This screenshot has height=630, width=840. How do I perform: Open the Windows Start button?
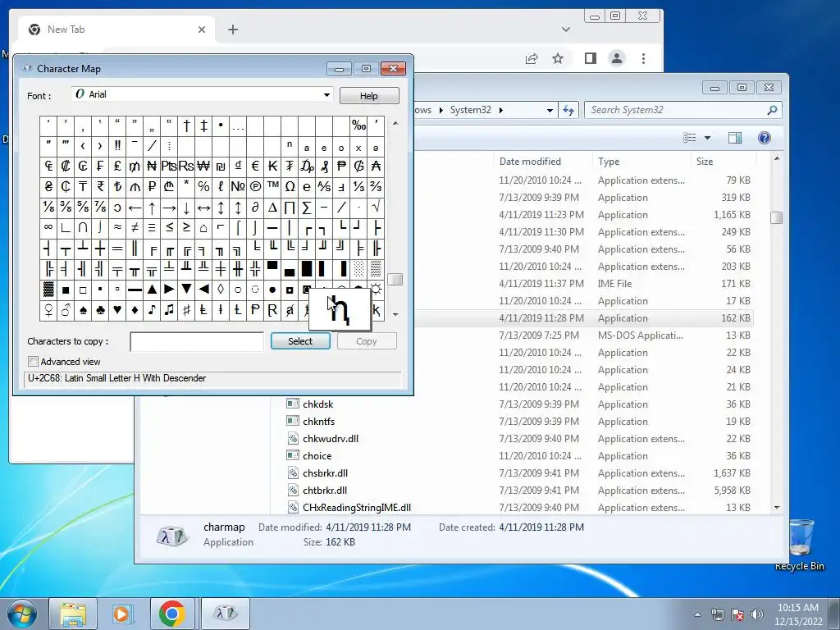click(22, 614)
